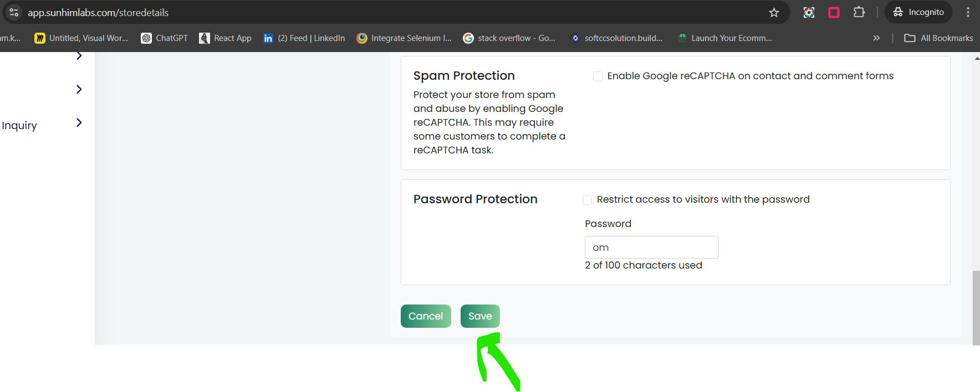
Task: Open the stack overflow Google bookmark
Action: pyautogui.click(x=509, y=38)
